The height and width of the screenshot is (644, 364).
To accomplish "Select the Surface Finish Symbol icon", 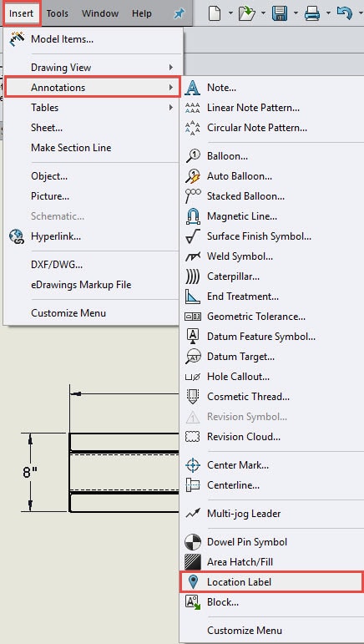I will (193, 236).
